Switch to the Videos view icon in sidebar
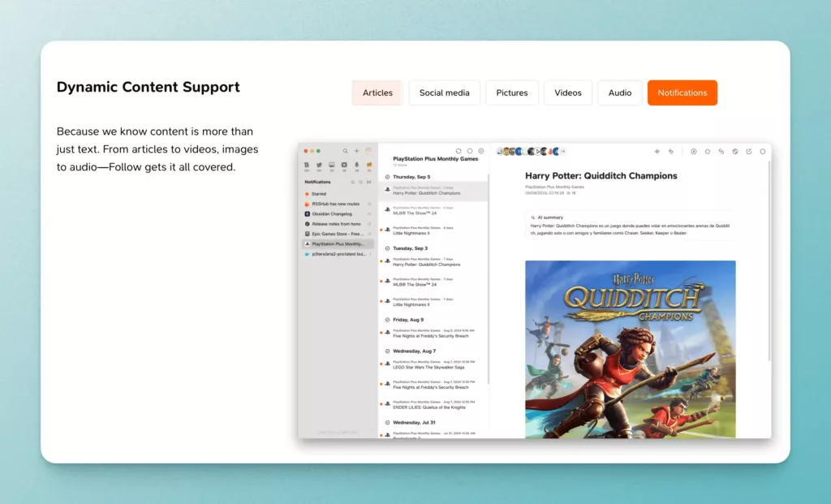 (x=344, y=166)
